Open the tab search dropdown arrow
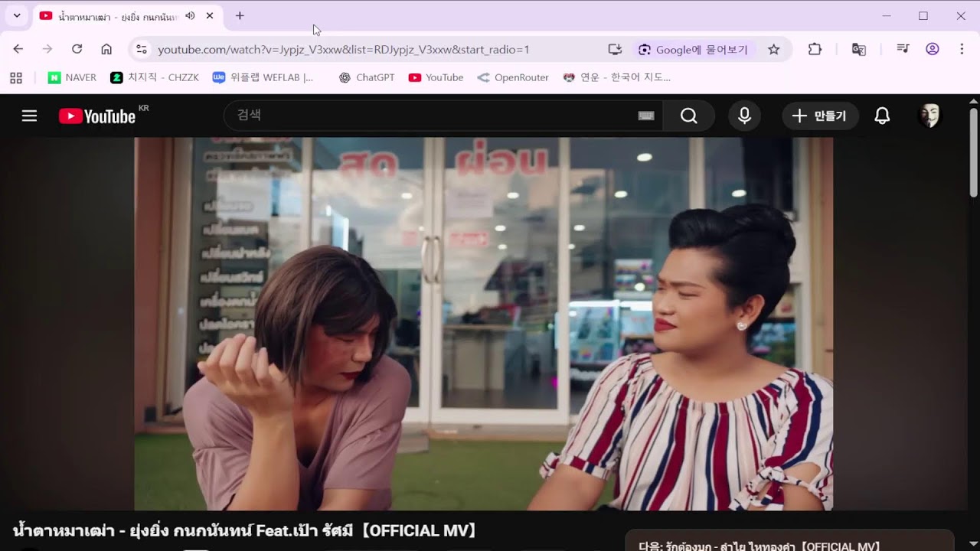The height and width of the screenshot is (551, 980). pyautogui.click(x=17, y=15)
